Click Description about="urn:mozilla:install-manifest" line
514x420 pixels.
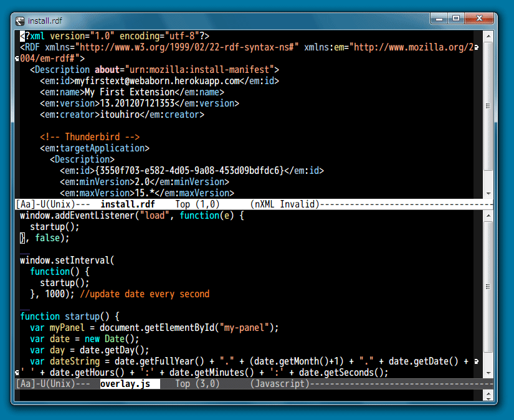click(x=155, y=70)
